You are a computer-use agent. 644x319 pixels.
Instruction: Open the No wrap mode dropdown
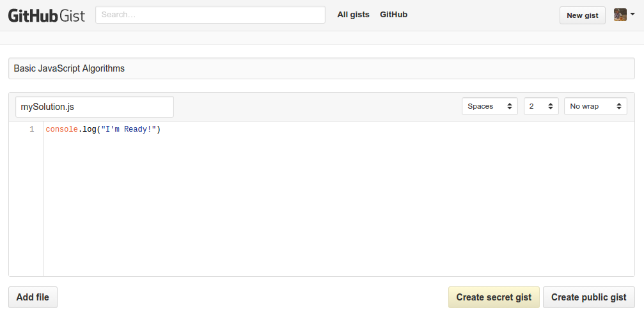coord(595,106)
